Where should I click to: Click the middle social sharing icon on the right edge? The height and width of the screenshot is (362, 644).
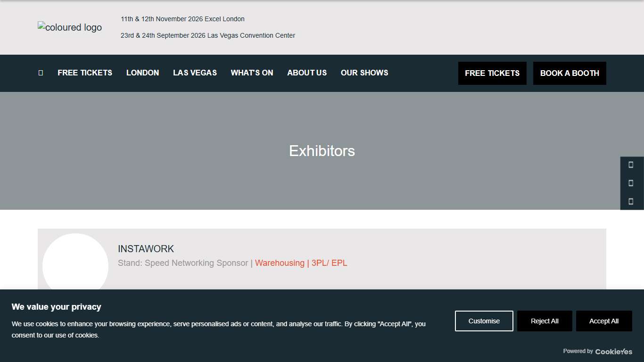point(631,183)
